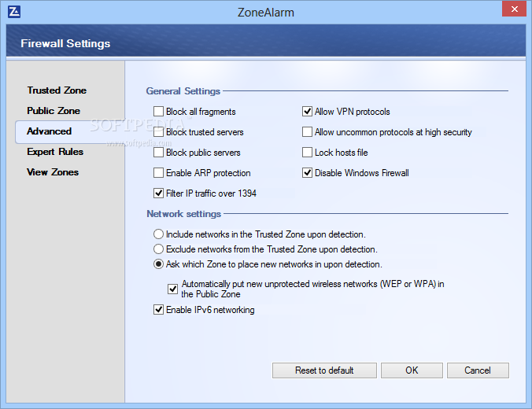The width and height of the screenshot is (532, 409).
Task: Click the Network settings heading
Action: point(183,214)
